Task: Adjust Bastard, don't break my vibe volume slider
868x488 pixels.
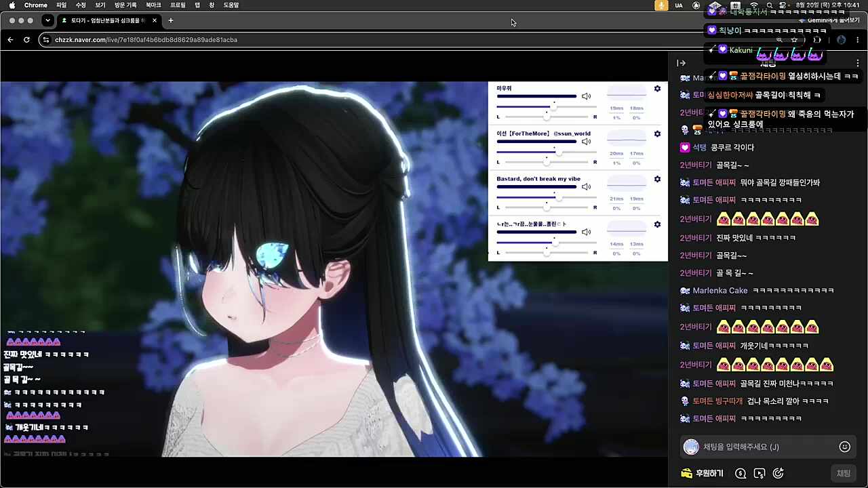Action: coord(547,197)
